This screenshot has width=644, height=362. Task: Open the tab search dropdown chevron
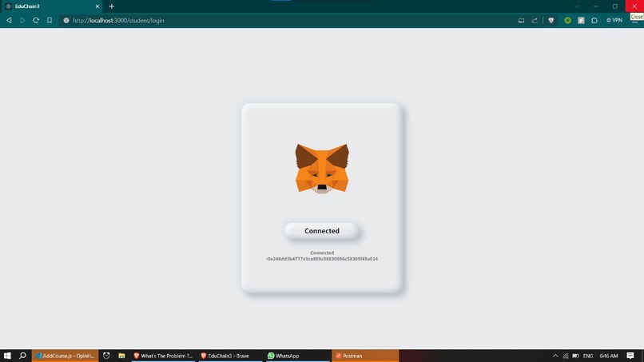click(x=577, y=6)
